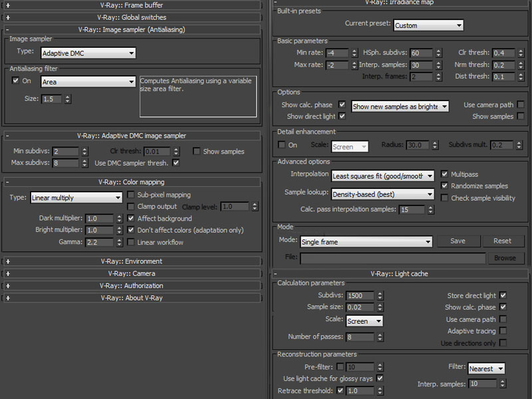532x399 pixels.
Task: Click the Interp. samples spinner in Basic parameters
Action: (439, 65)
